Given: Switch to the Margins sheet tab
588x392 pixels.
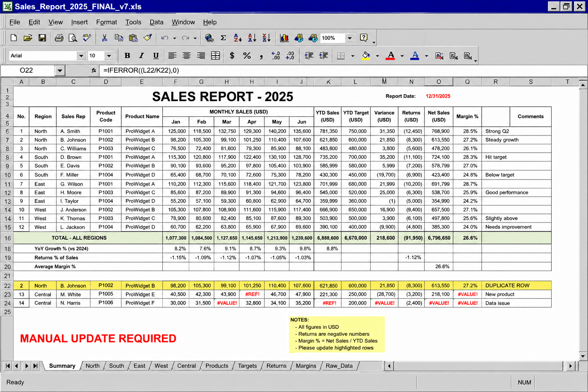Looking at the screenshot, I should coord(306,366).
